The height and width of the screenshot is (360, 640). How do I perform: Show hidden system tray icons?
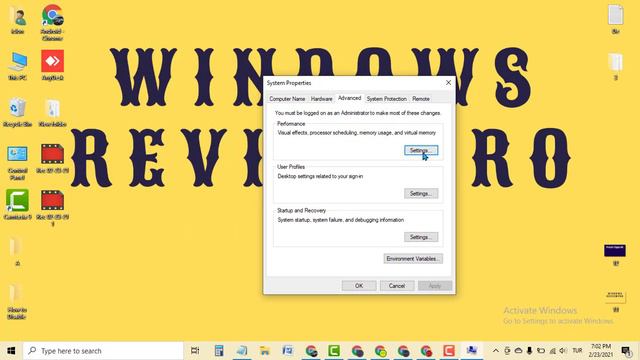(496, 351)
